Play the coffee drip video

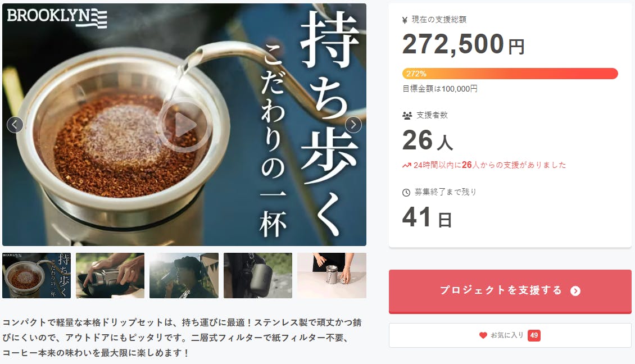click(x=184, y=125)
